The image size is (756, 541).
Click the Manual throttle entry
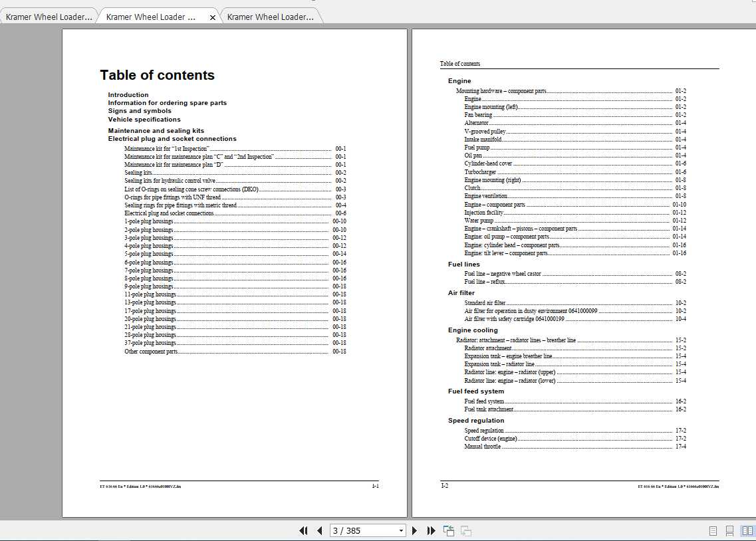pyautogui.click(x=575, y=447)
